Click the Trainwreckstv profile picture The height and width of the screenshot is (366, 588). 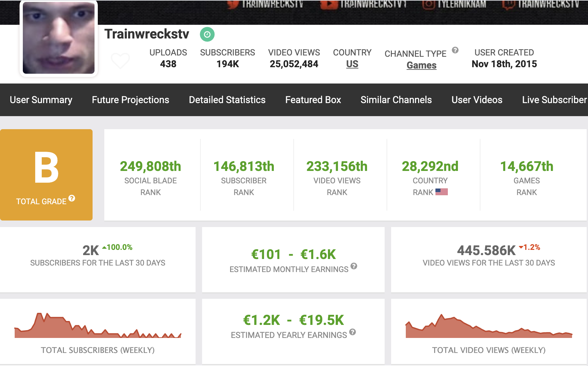coord(59,38)
